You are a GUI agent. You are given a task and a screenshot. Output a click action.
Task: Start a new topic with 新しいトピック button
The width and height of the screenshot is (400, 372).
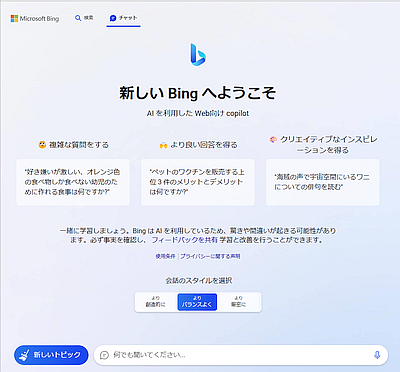(x=51, y=355)
